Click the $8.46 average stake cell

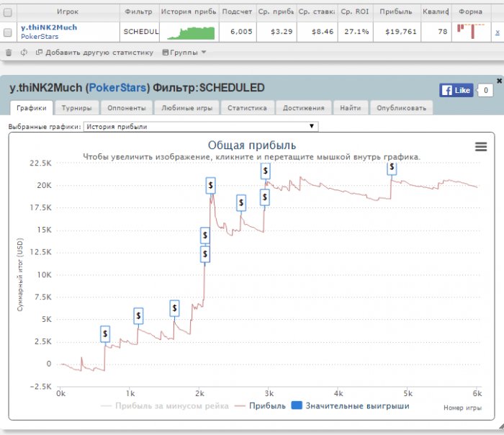pyautogui.click(x=318, y=32)
